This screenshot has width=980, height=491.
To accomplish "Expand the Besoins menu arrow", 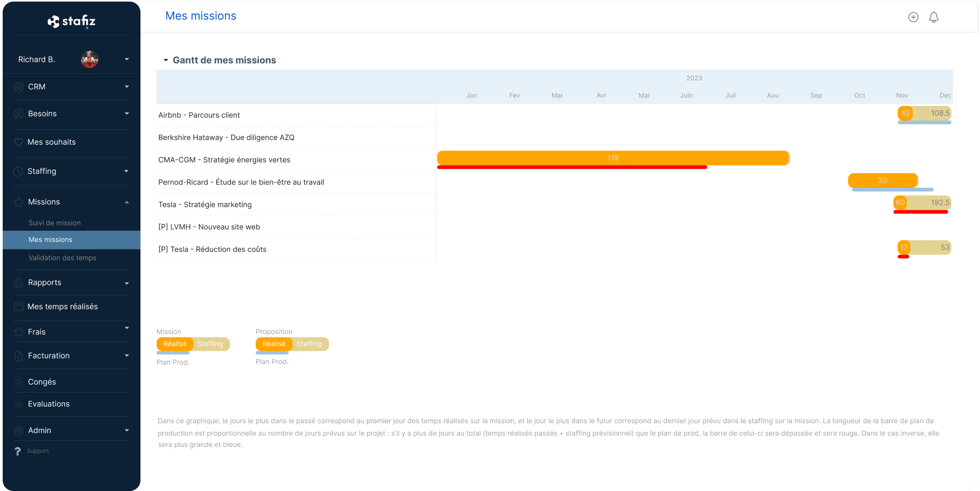I will click(127, 113).
